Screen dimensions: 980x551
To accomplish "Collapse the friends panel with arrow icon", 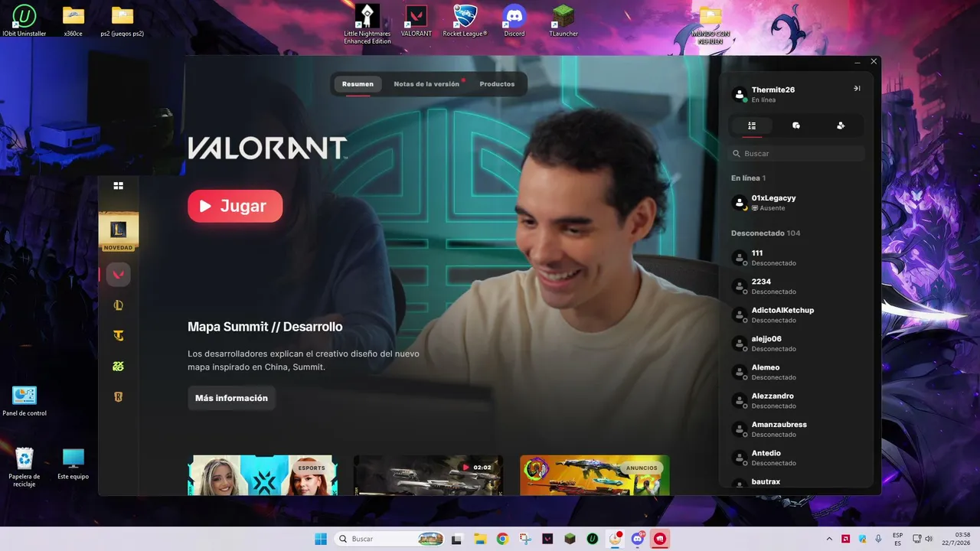I will point(857,89).
